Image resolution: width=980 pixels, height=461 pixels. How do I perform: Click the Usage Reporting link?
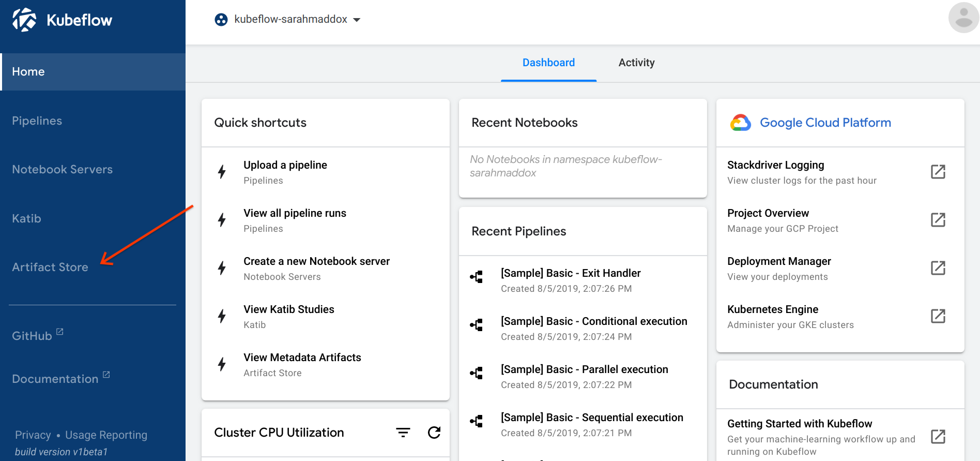pyautogui.click(x=106, y=435)
